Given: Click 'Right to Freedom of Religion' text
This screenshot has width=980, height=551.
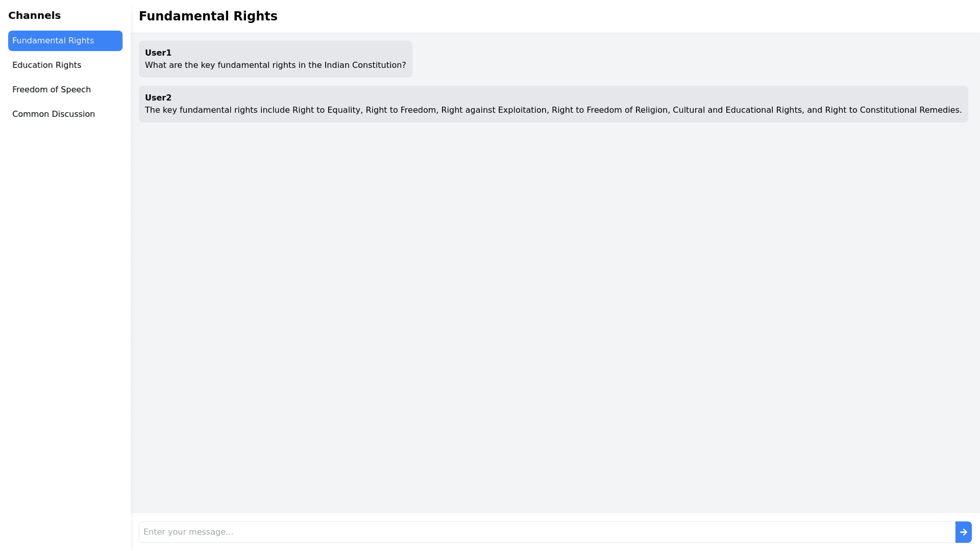Looking at the screenshot, I should pyautogui.click(x=609, y=110).
